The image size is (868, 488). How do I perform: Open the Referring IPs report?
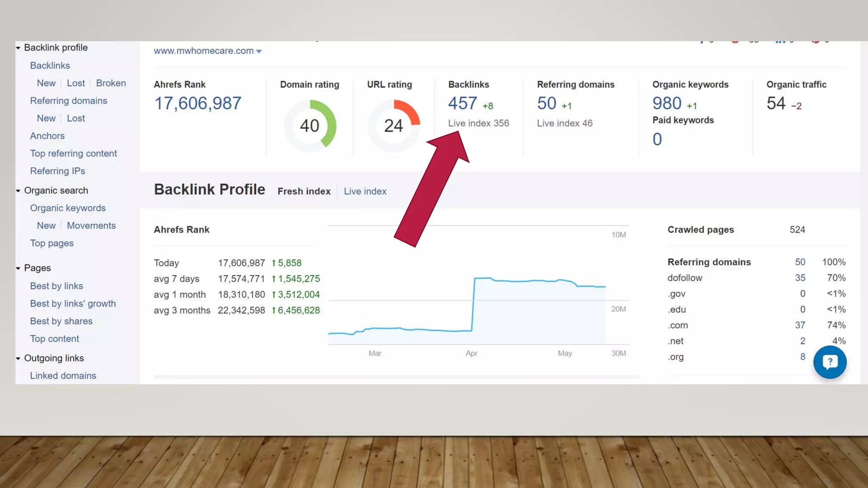tap(57, 171)
